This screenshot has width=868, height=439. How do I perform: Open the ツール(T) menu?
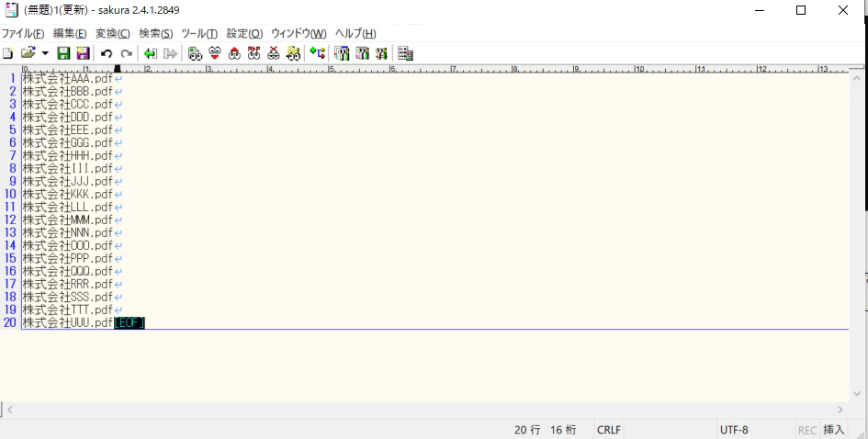[199, 34]
